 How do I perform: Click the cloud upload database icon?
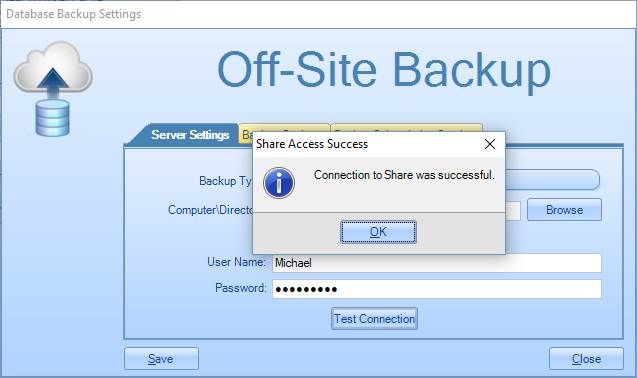(53, 89)
